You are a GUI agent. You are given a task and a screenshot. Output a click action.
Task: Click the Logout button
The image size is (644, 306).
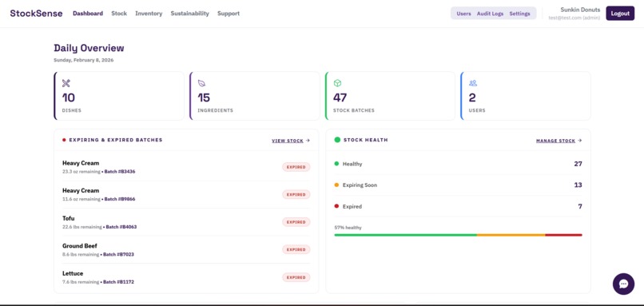pyautogui.click(x=620, y=14)
